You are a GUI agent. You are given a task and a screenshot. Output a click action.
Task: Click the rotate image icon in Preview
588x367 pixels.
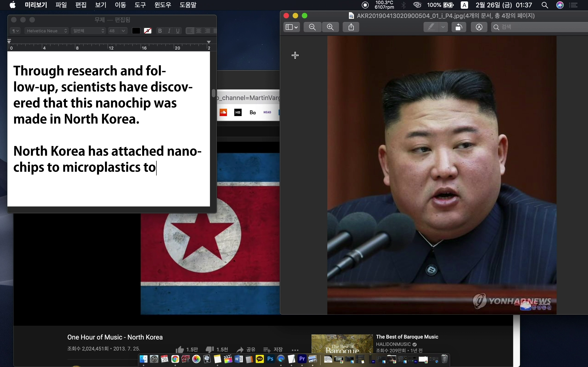(x=459, y=27)
